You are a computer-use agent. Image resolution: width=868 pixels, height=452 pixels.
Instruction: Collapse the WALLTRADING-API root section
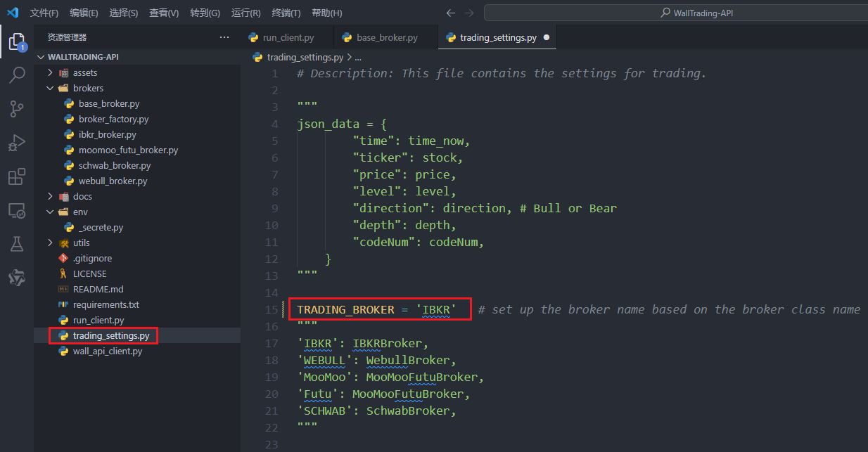[41, 57]
